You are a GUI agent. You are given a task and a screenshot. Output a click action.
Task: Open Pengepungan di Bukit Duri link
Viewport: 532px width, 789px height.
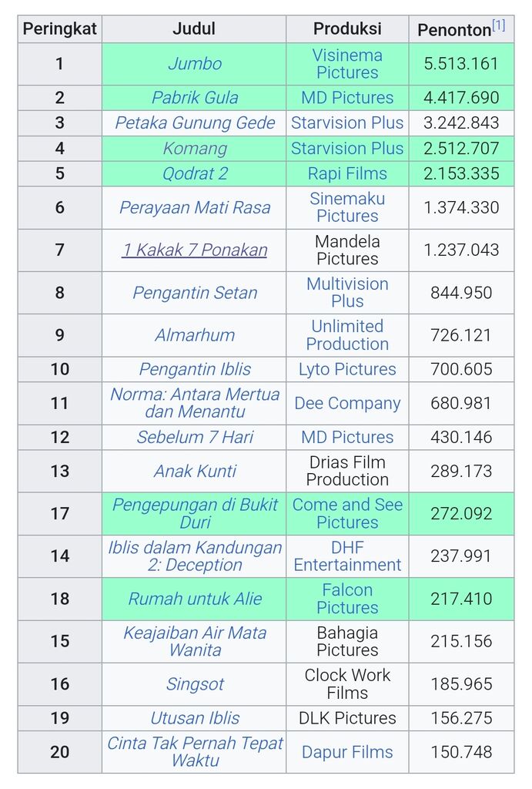click(x=195, y=513)
